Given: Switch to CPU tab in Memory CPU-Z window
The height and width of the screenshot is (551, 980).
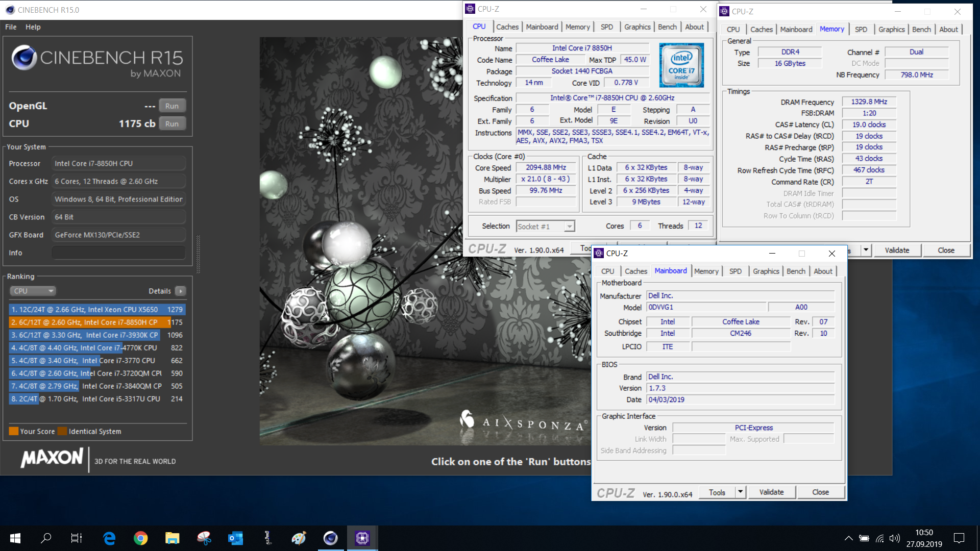Looking at the screenshot, I should 733,30.
